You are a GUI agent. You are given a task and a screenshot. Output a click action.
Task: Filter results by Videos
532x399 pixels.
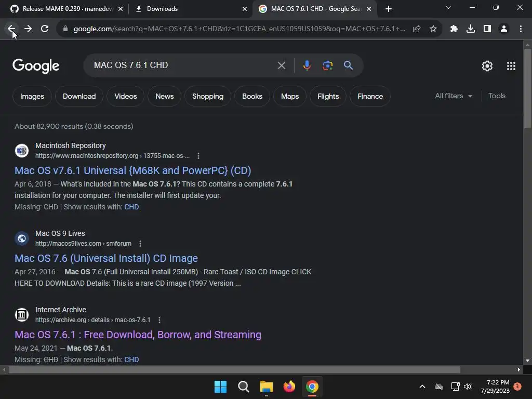pos(126,96)
